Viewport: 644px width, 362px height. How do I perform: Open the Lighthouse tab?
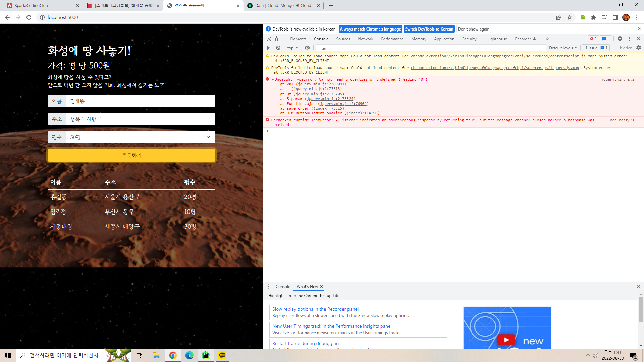497,39
